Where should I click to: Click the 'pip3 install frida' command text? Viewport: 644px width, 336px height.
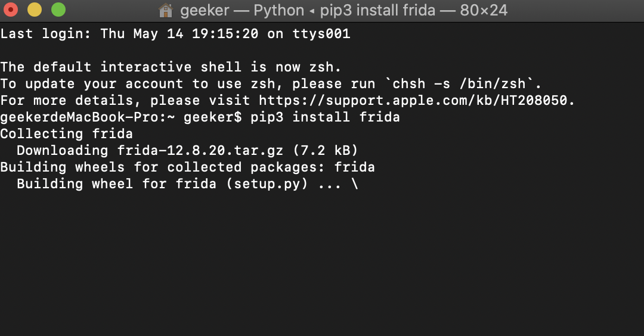pyautogui.click(x=325, y=117)
